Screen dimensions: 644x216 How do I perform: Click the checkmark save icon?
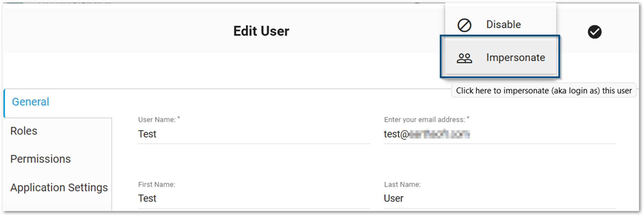(x=594, y=32)
